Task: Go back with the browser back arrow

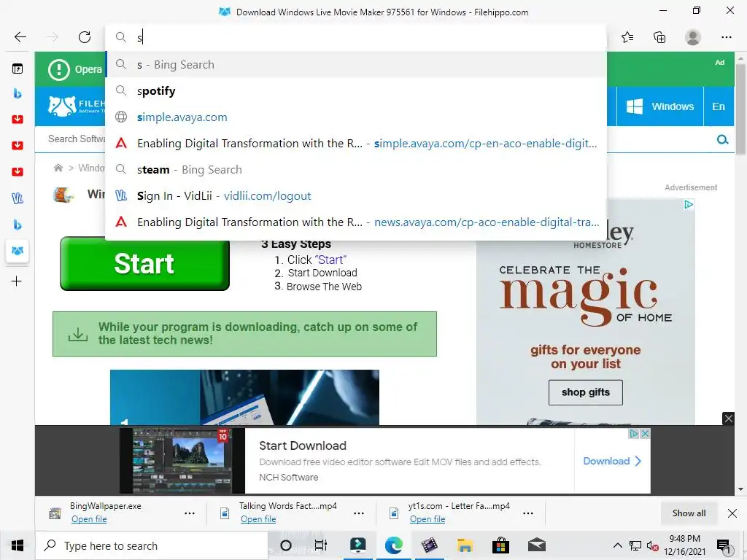Action: pos(20,36)
